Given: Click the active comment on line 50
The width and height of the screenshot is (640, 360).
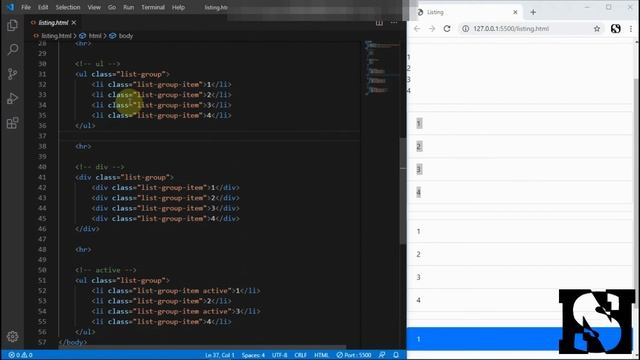Looking at the screenshot, I should 106,270.
